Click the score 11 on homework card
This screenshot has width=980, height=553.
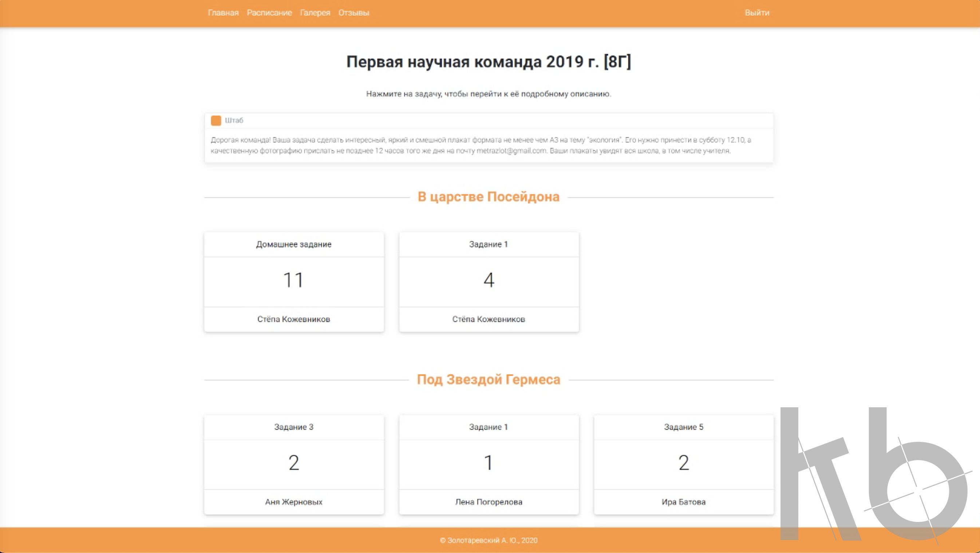click(294, 281)
